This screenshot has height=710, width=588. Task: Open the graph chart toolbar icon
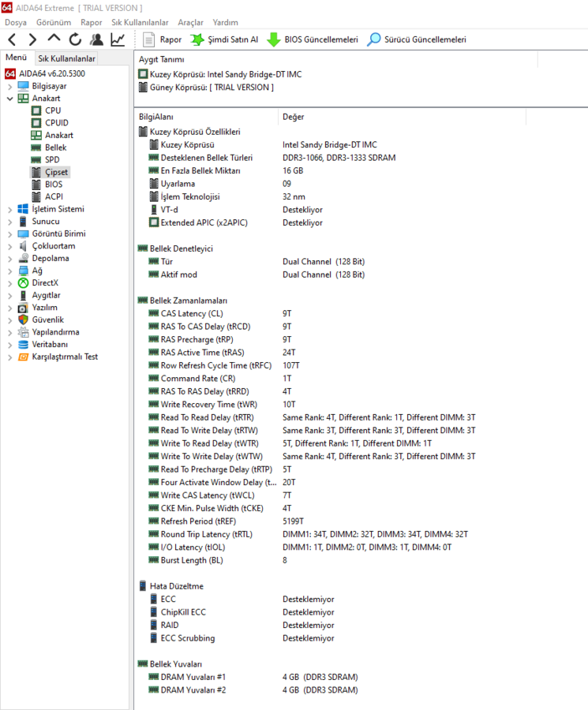(x=118, y=40)
